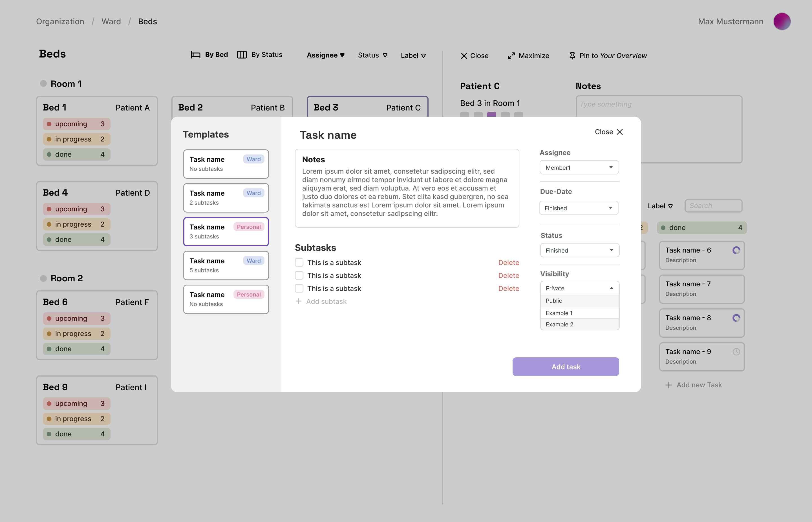812x522 pixels.
Task: Pin the Patient C panel to Your Overview
Action: tap(607, 55)
